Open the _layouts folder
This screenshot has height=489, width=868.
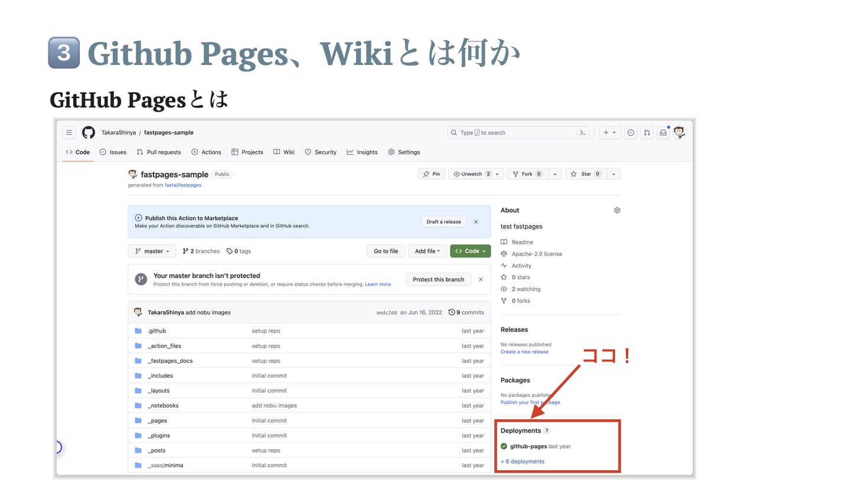[x=159, y=391]
